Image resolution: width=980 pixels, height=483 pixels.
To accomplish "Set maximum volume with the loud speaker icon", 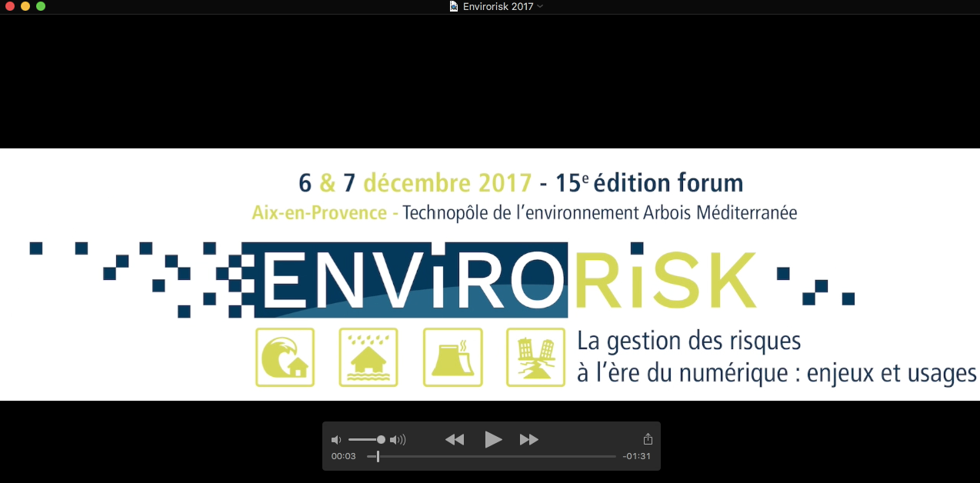I will [x=398, y=440].
